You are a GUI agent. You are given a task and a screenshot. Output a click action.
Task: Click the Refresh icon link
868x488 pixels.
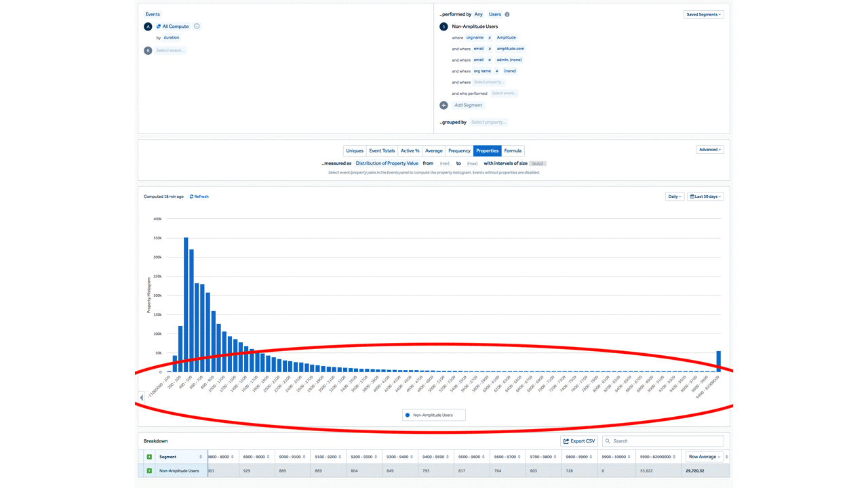[x=192, y=197]
